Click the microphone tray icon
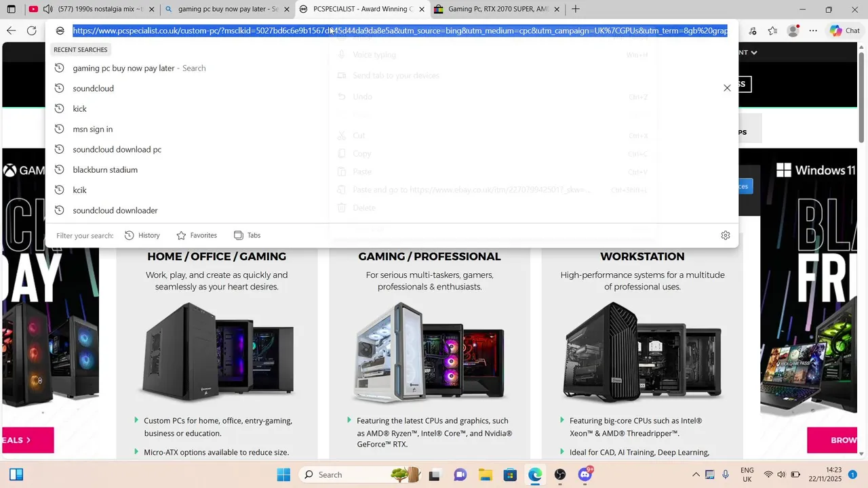The height and width of the screenshot is (488, 868). [726, 474]
